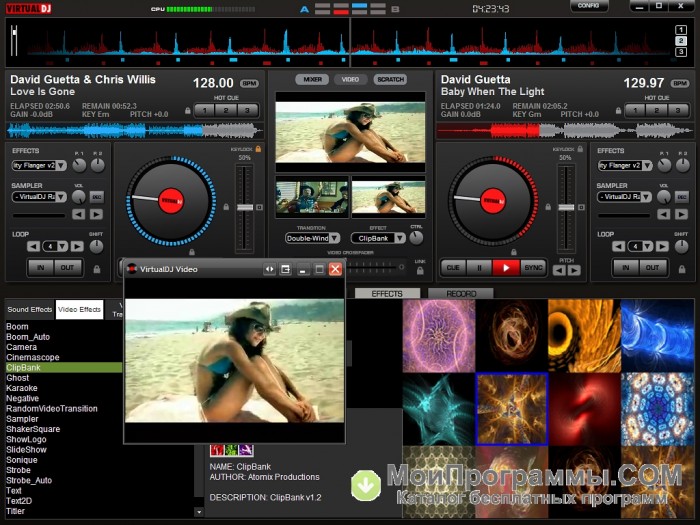Click left deck BPM button

tap(249, 83)
